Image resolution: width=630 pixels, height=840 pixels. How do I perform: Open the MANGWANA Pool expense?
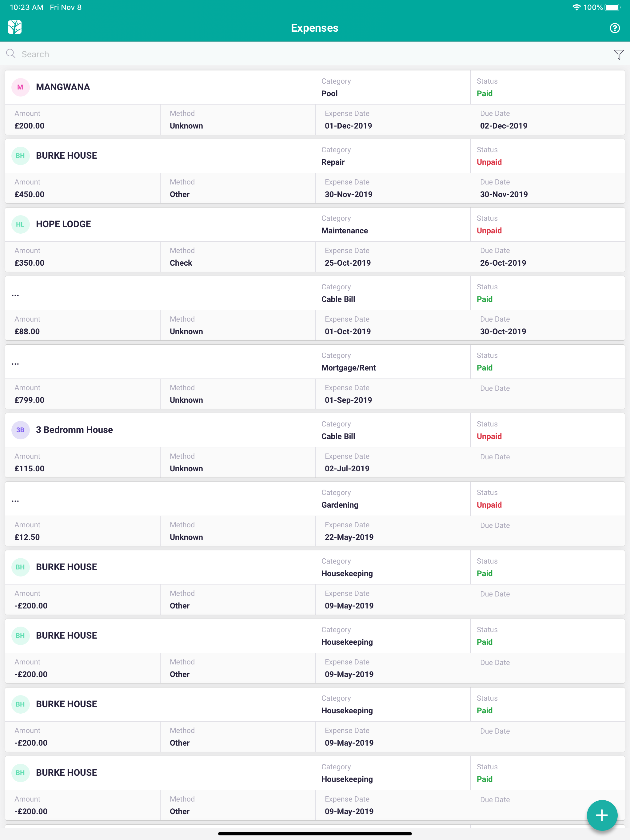315,102
